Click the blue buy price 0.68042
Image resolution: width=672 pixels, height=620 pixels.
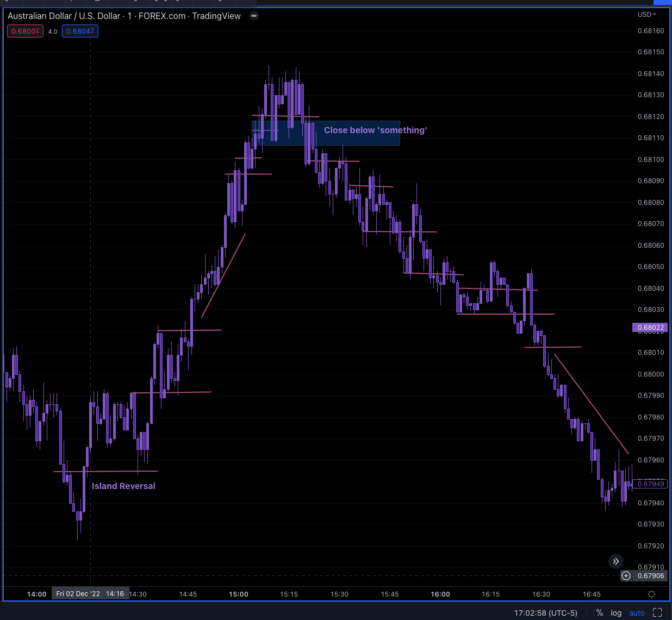pos(80,31)
